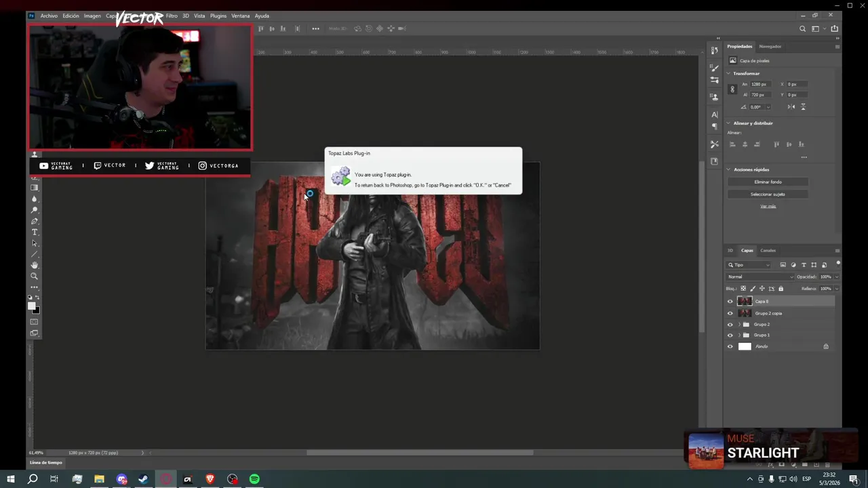Viewport: 868px width, 488px height.
Task: Toggle lock transparent pixels
Action: [743, 289]
